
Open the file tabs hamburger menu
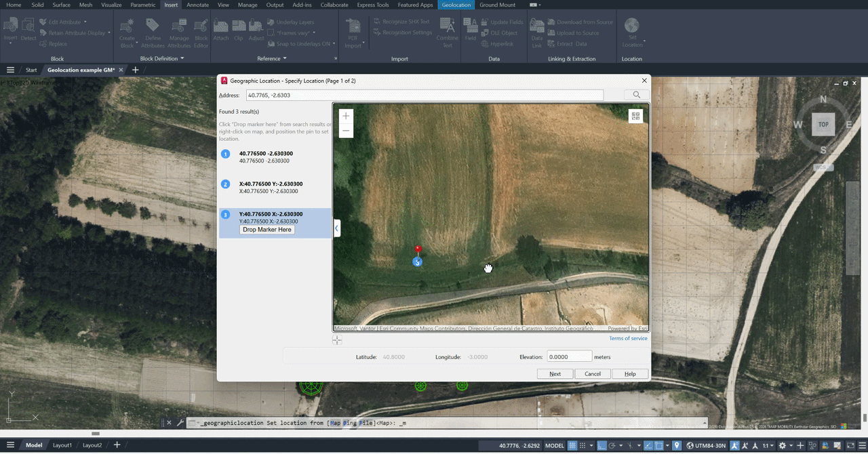coord(10,70)
